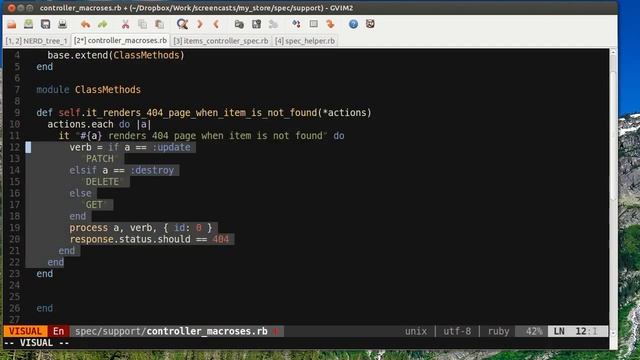Click line number 19 in the gutter
The image size is (640, 360).
15,228
